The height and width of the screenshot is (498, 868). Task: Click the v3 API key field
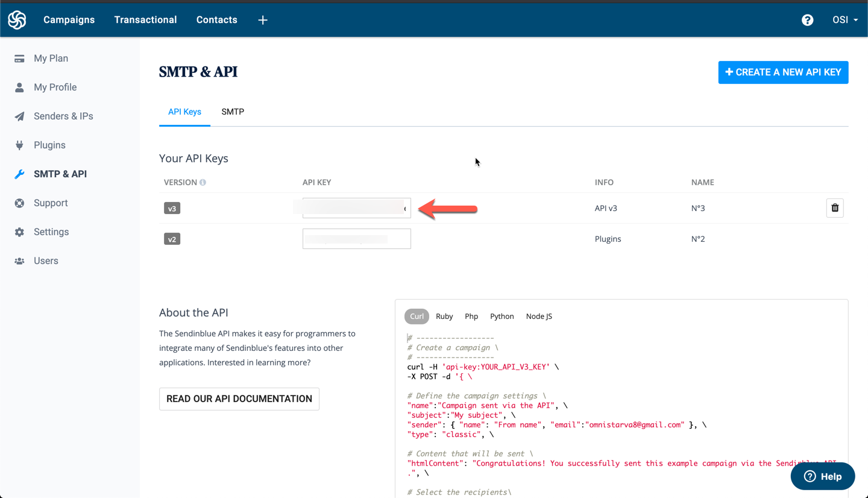[x=357, y=208]
